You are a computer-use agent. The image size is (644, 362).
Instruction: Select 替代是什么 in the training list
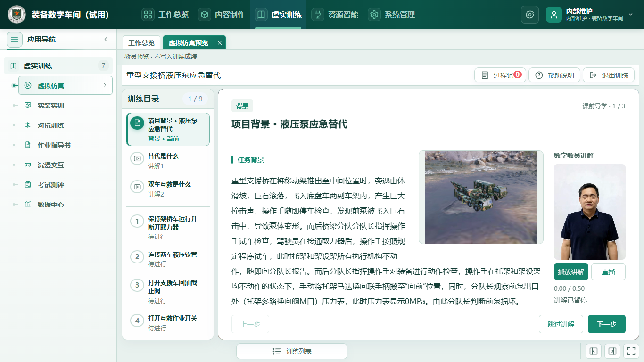(x=168, y=161)
